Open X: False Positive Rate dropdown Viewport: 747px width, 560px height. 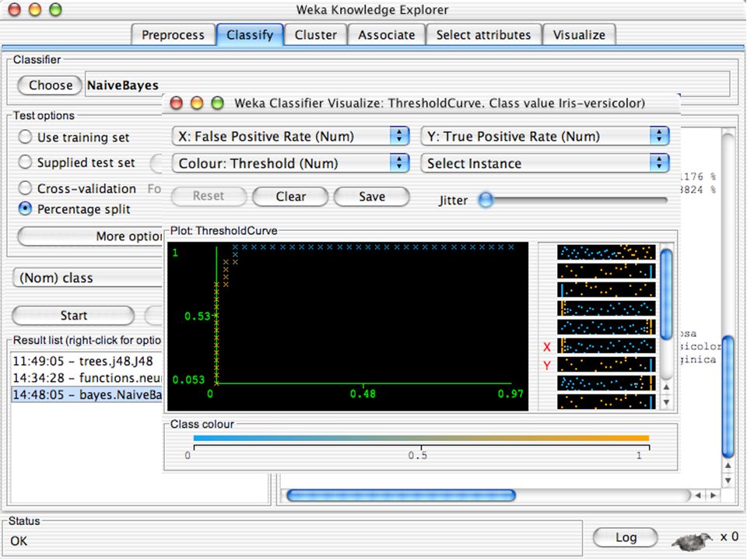click(x=290, y=136)
